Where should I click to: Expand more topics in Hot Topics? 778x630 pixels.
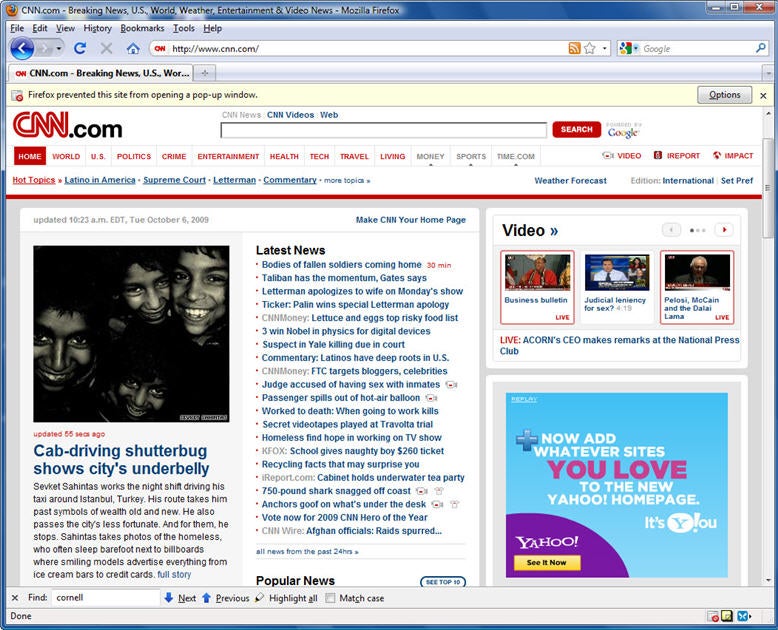click(347, 181)
